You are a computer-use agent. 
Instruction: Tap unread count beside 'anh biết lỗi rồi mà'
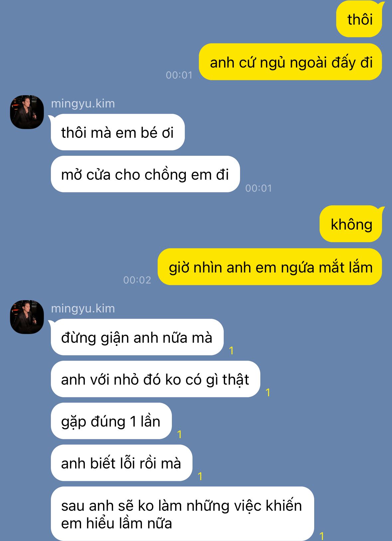200,476
